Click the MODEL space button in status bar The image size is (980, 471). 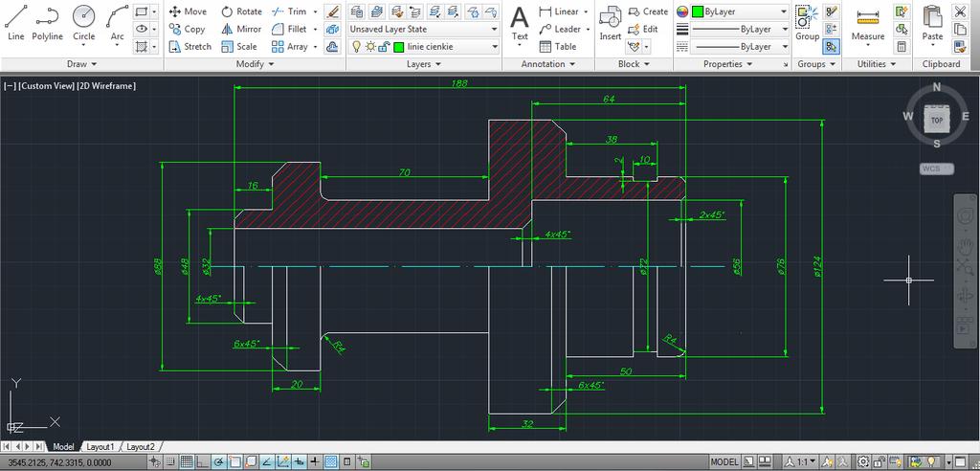coord(724,462)
